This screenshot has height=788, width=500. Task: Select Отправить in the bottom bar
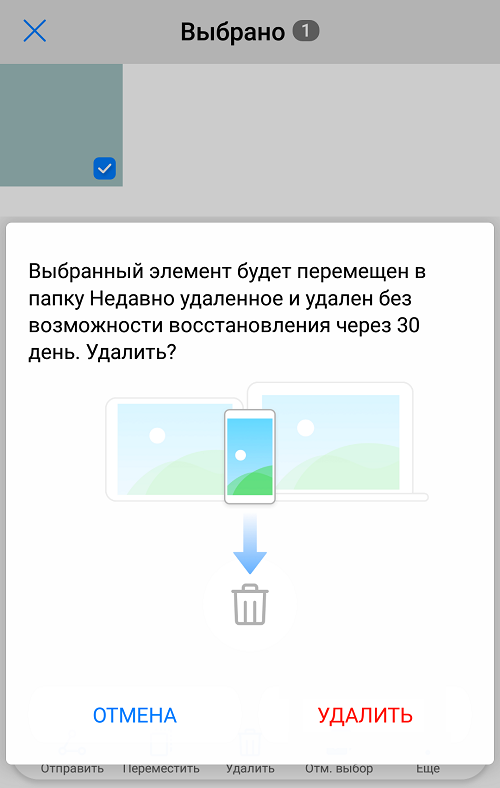72,768
